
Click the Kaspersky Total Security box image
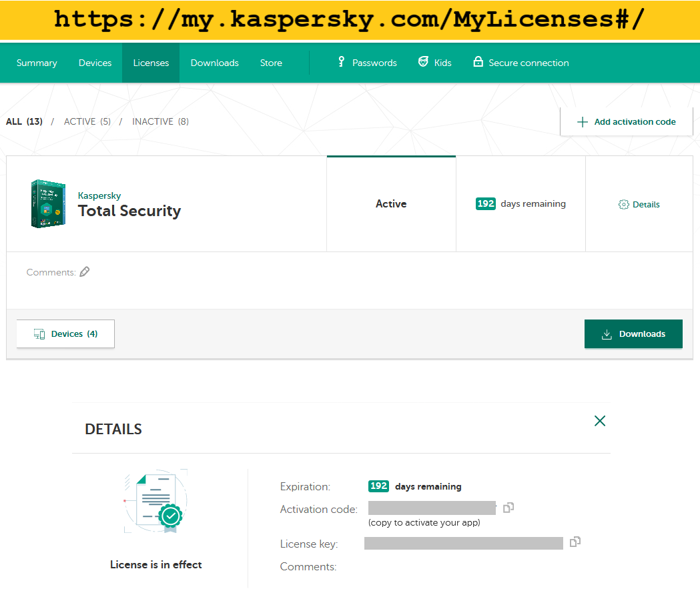tap(48, 204)
